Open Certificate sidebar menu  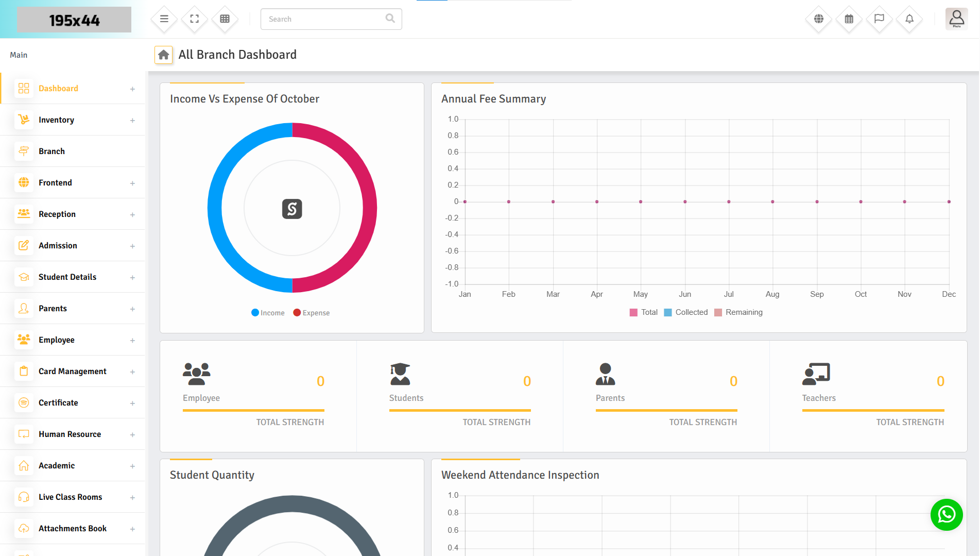coord(73,402)
